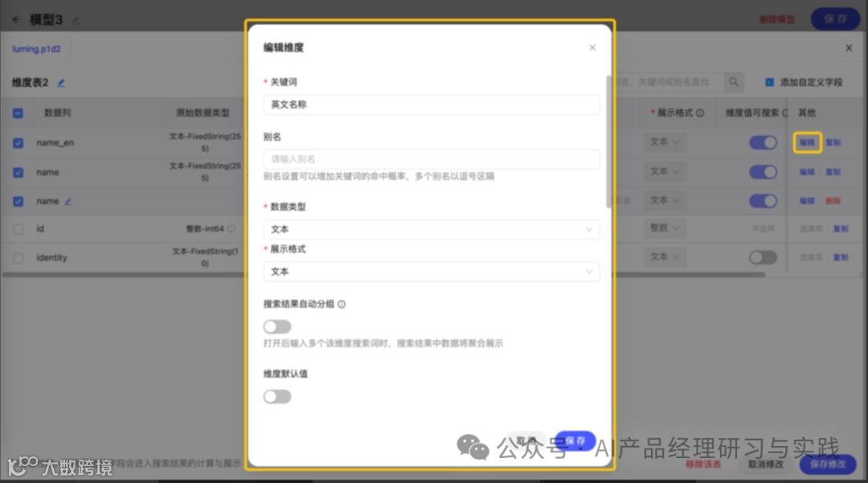Click the info icon beside the 展示格式 header

pos(700,113)
